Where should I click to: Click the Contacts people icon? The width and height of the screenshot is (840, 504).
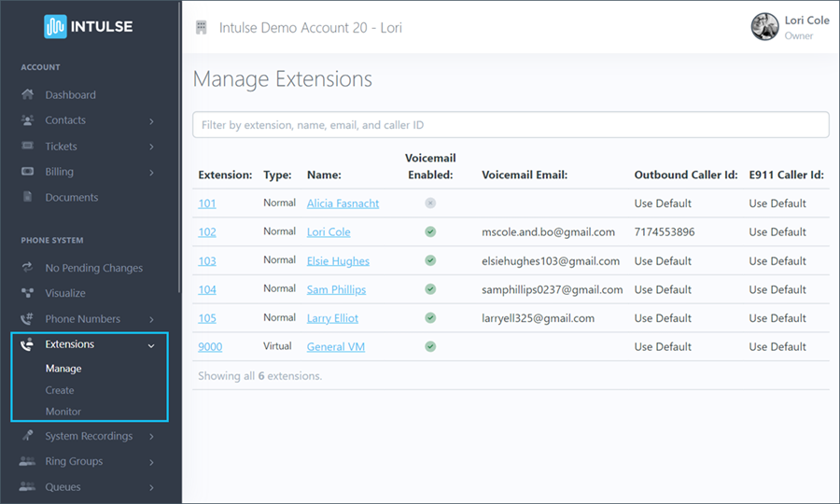[x=27, y=120]
